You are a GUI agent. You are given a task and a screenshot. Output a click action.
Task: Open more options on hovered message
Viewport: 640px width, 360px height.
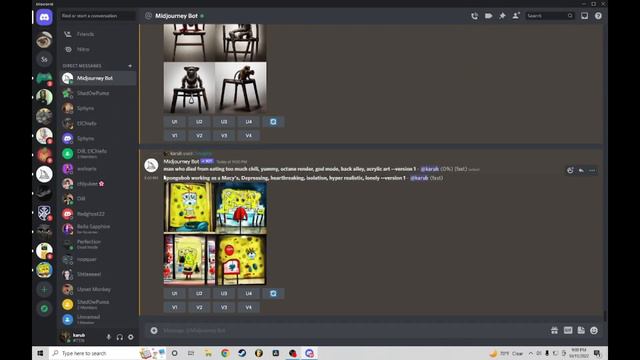[x=592, y=170]
